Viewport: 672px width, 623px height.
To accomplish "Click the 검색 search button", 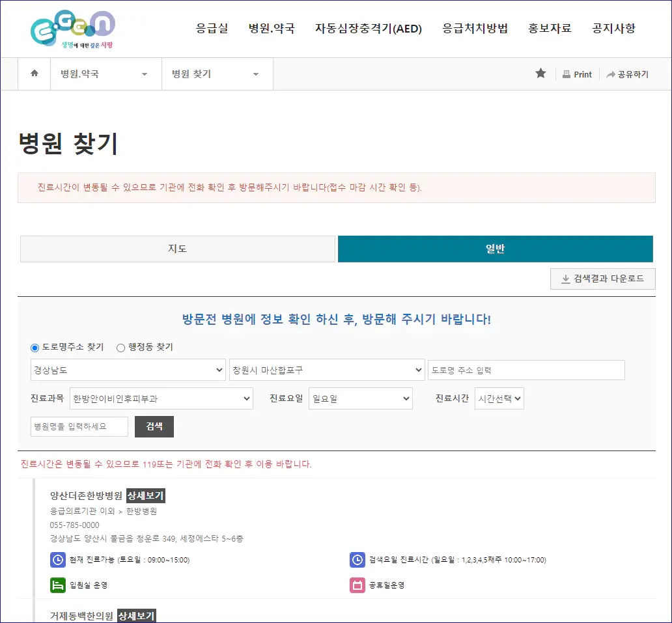I will coord(154,426).
